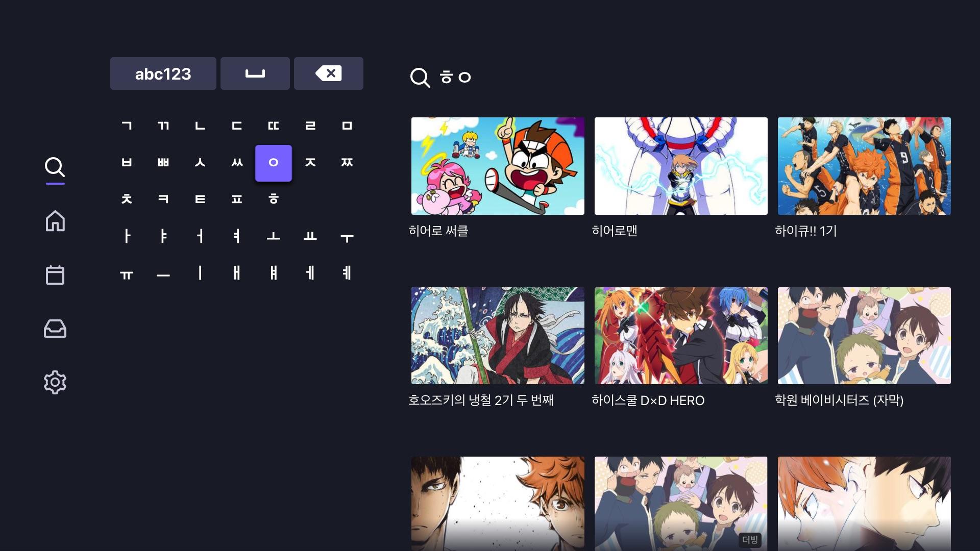The image size is (980, 551).
Task: Tap the ㅡ vowel key
Action: [163, 273]
